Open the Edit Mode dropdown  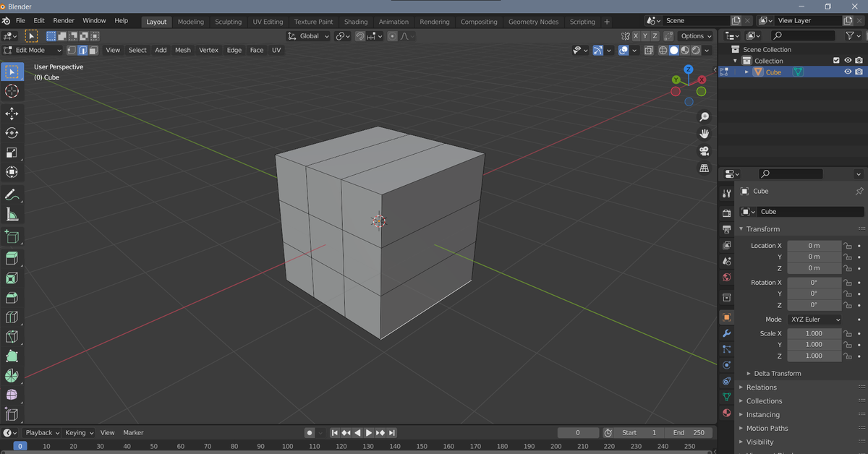pos(33,50)
